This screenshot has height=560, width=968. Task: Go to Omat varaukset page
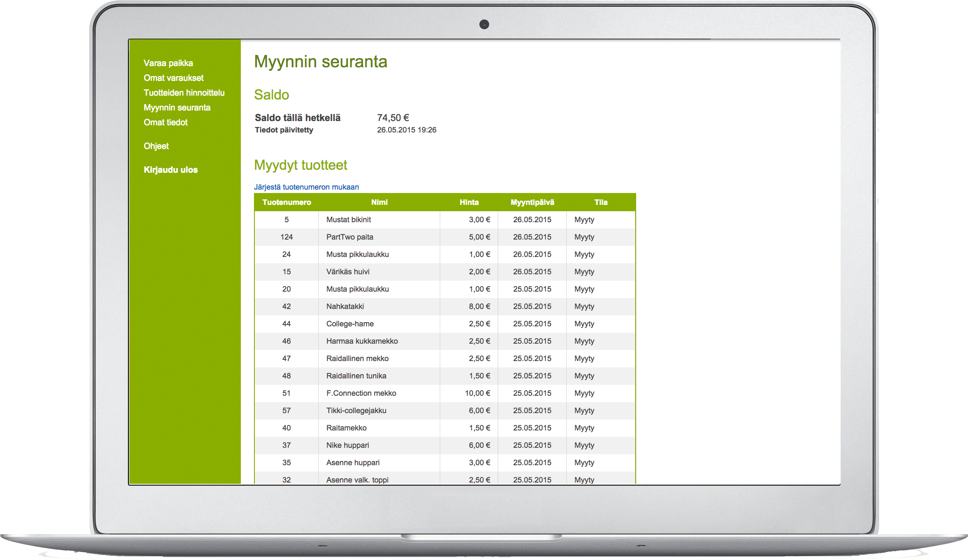coord(174,78)
